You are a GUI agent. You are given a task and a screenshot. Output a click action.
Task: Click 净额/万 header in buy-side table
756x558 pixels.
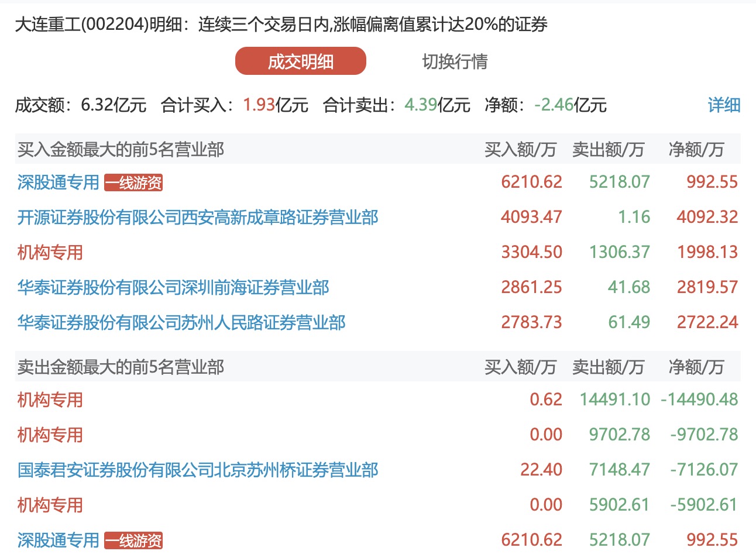(x=696, y=150)
